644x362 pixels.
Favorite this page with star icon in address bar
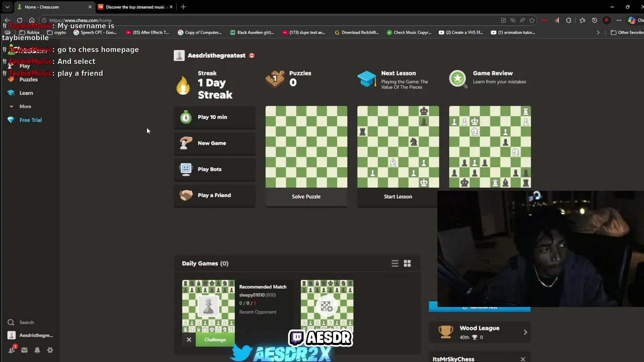tap(532, 21)
